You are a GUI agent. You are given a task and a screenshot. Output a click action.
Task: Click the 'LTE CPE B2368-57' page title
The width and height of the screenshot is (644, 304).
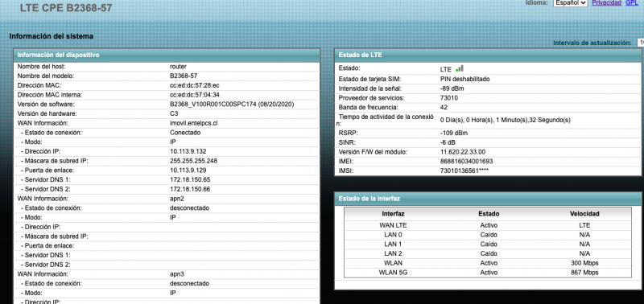coord(66,8)
